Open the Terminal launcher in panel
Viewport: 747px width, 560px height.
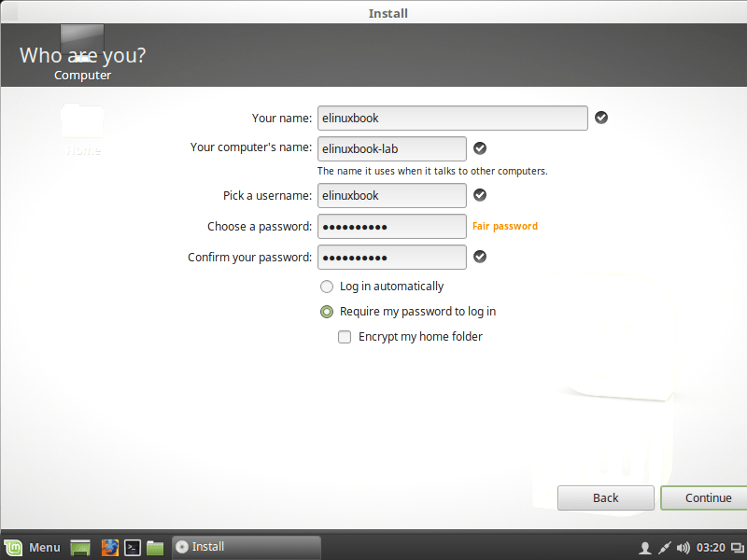pyautogui.click(x=133, y=548)
